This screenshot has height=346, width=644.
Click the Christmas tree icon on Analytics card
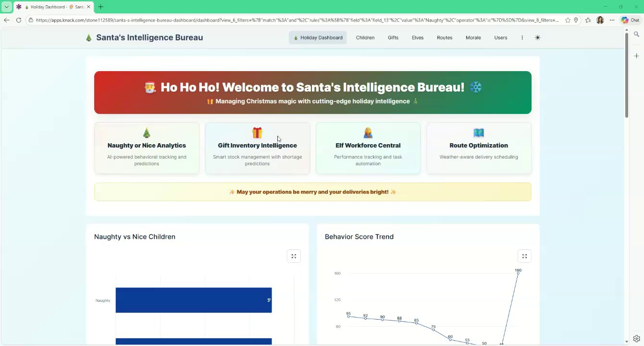point(147,133)
